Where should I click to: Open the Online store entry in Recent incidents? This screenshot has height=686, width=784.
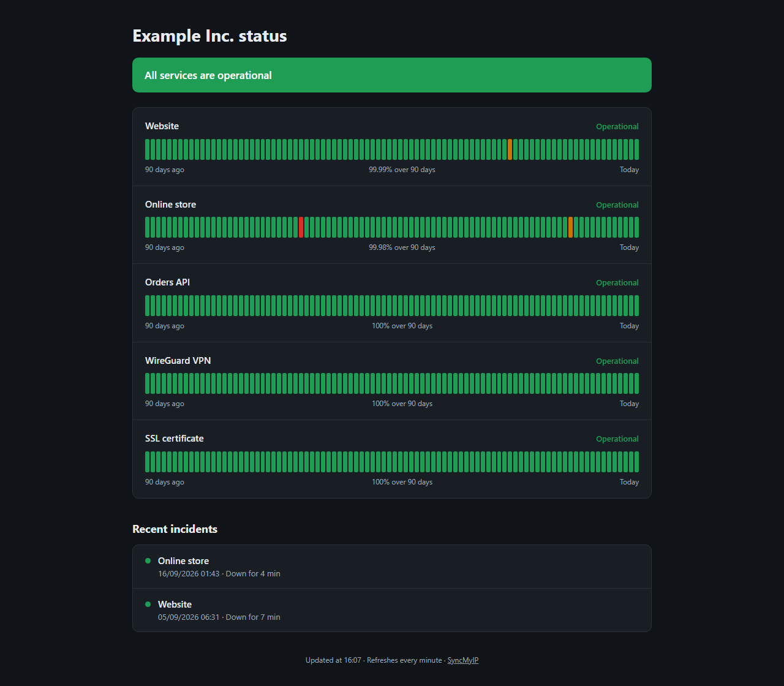tap(392, 567)
